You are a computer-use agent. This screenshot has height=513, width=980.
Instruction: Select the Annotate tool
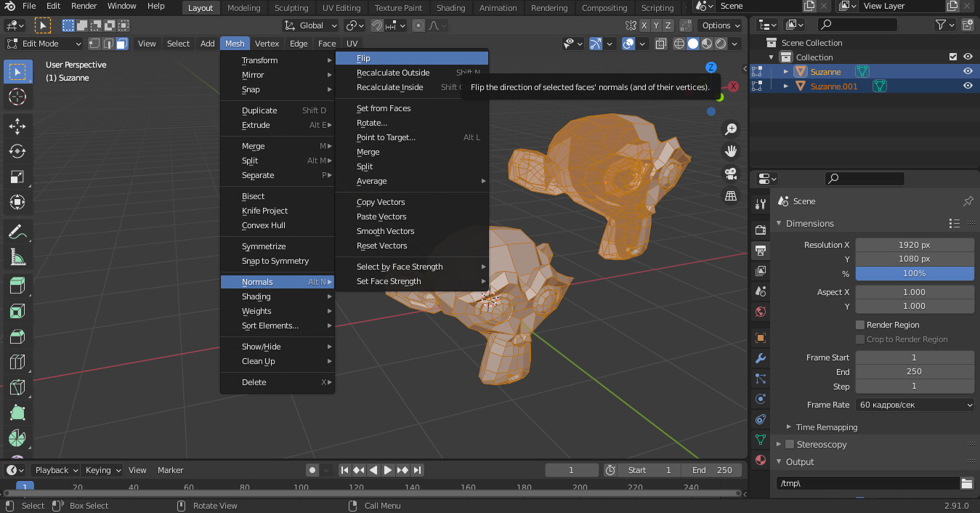(x=17, y=231)
